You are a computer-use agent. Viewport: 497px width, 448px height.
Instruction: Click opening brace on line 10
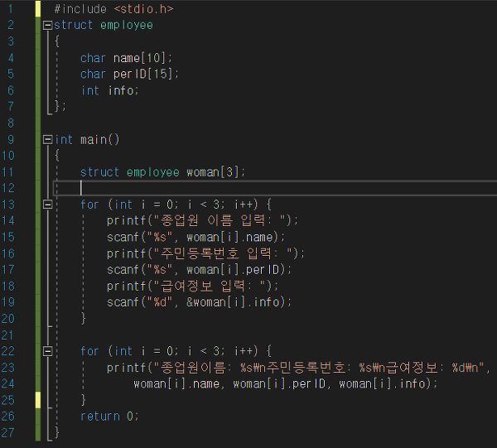[x=56, y=156]
